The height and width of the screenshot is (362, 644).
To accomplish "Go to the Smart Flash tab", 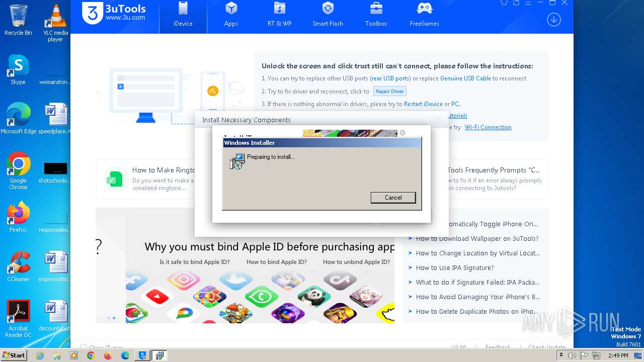I will (x=328, y=15).
